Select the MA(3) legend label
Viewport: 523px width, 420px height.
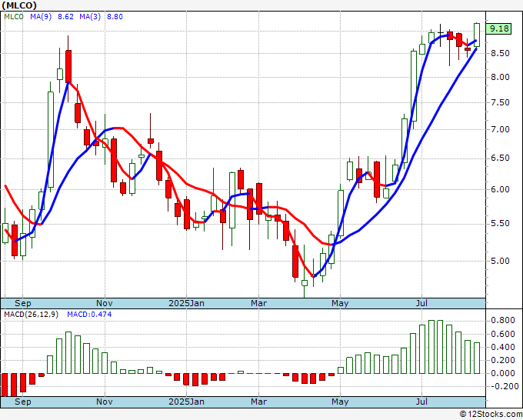tap(90, 17)
